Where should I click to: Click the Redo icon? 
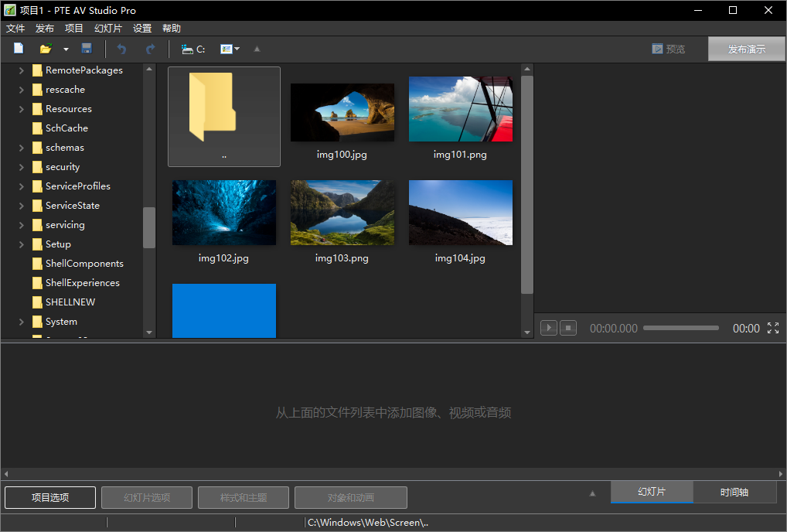click(x=151, y=48)
